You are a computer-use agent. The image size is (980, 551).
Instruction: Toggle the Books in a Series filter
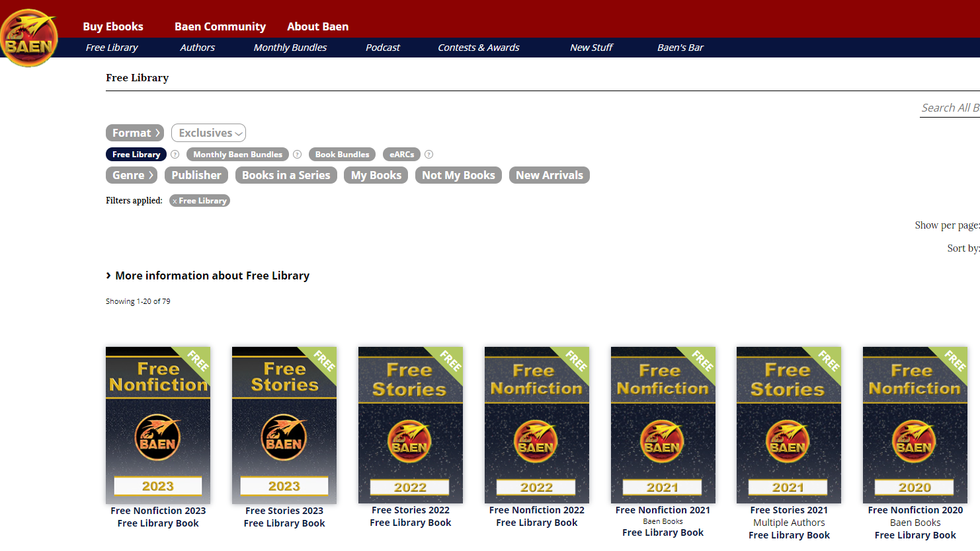286,175
